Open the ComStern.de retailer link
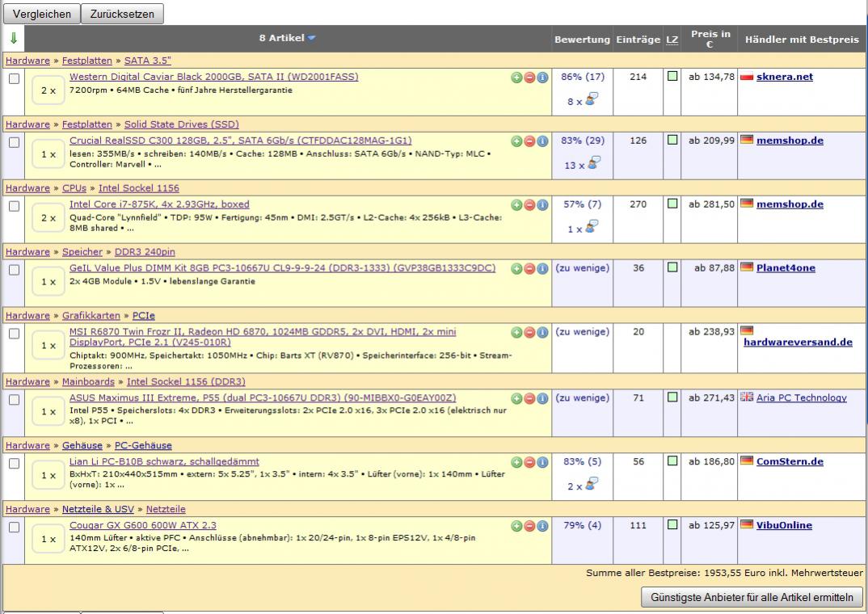This screenshot has width=868, height=614. 790,461
